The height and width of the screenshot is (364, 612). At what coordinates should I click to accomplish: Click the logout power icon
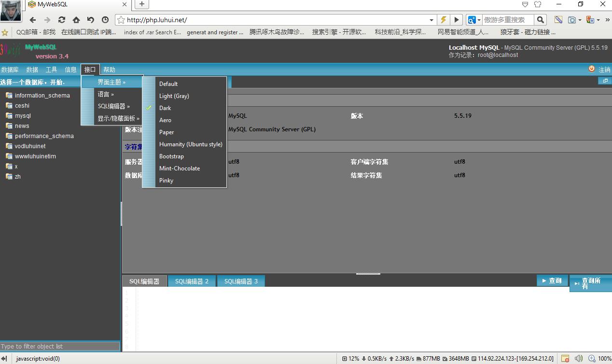point(592,69)
